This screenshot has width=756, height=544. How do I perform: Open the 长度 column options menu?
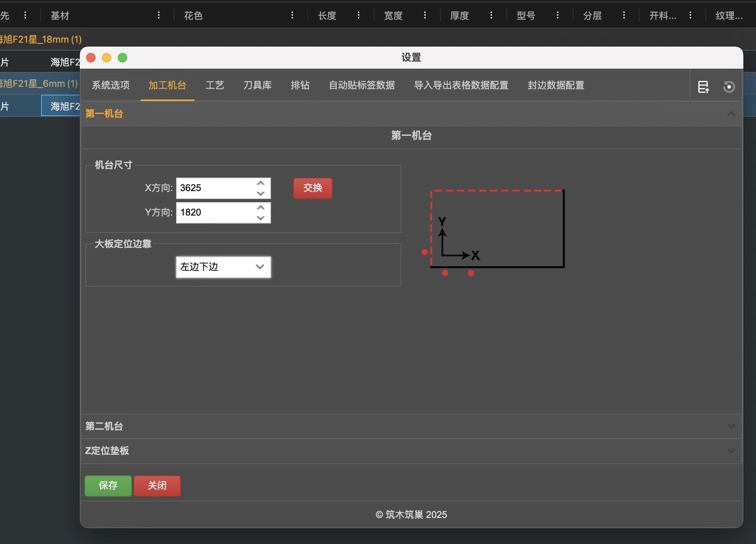359,15
